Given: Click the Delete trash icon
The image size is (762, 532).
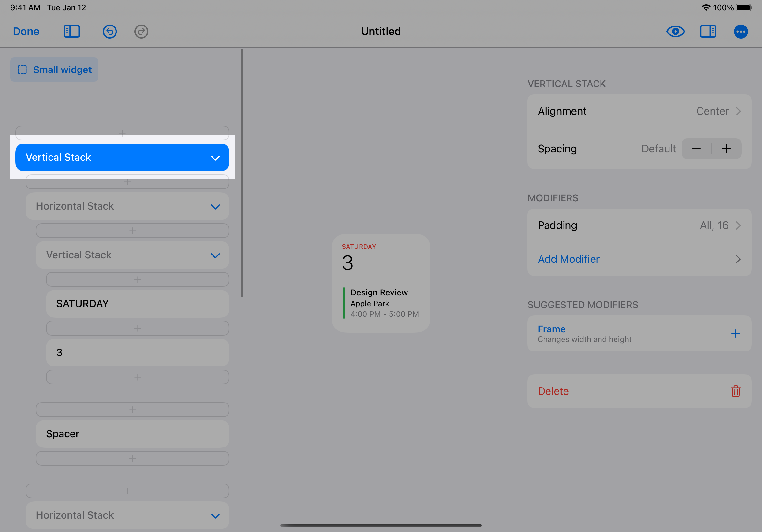Looking at the screenshot, I should click(x=735, y=391).
